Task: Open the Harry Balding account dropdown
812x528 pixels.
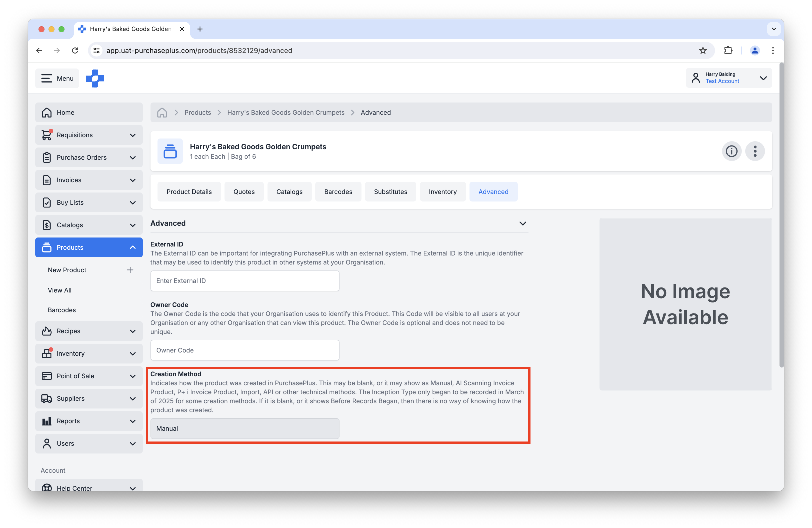Action: tap(729, 78)
